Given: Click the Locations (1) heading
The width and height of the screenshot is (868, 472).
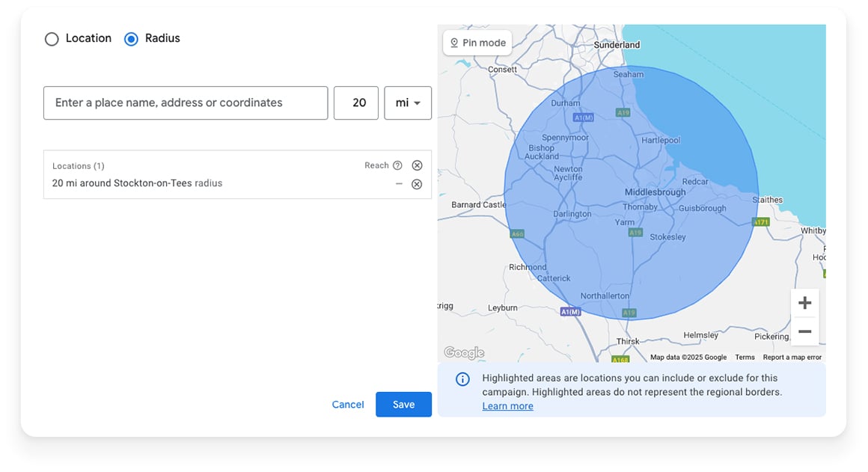Looking at the screenshot, I should (78, 166).
